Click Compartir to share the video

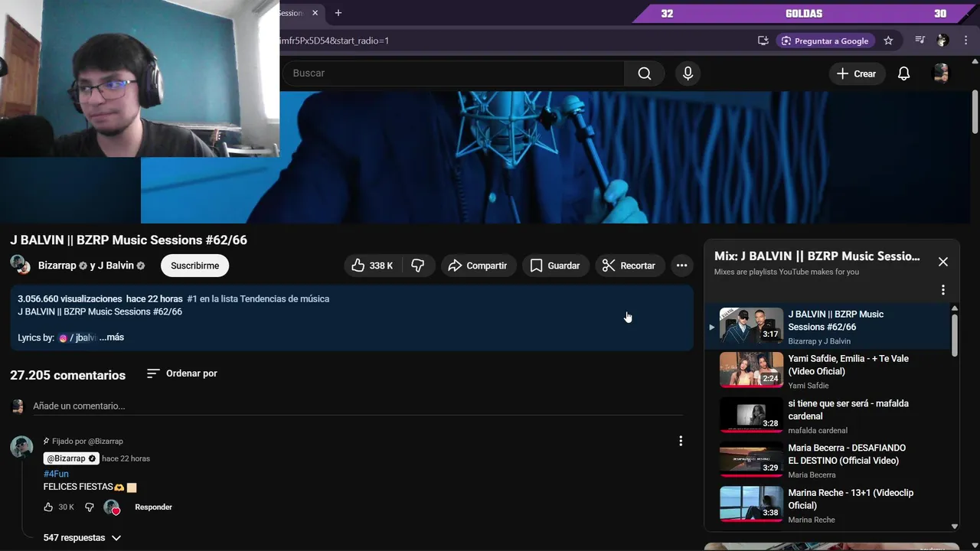click(478, 266)
